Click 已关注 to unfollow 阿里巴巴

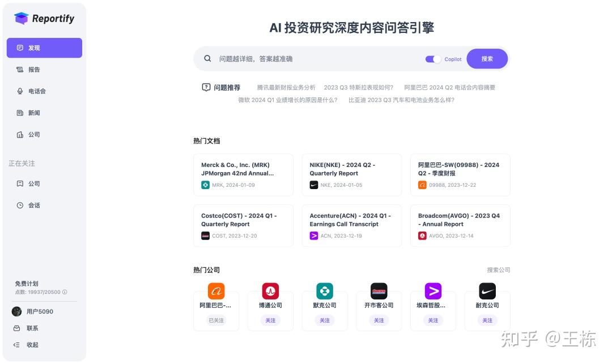[x=216, y=320]
